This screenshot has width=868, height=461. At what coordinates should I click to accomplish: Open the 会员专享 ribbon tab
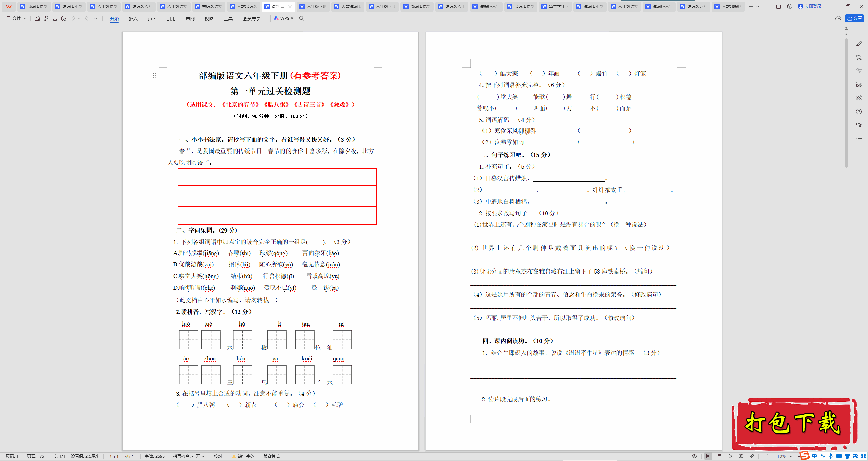(x=252, y=19)
